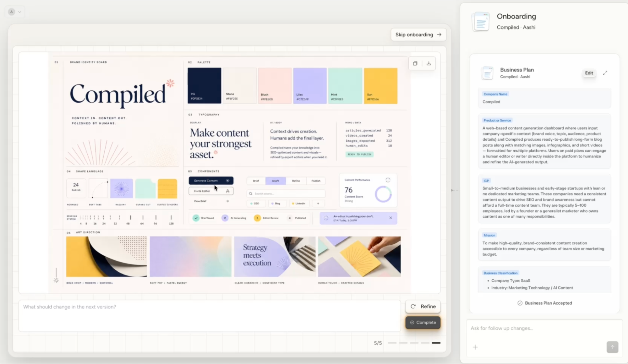Screen dimensions: 628x364
Task: Open the Strategy meets execution thumbnail
Action: 275,257
